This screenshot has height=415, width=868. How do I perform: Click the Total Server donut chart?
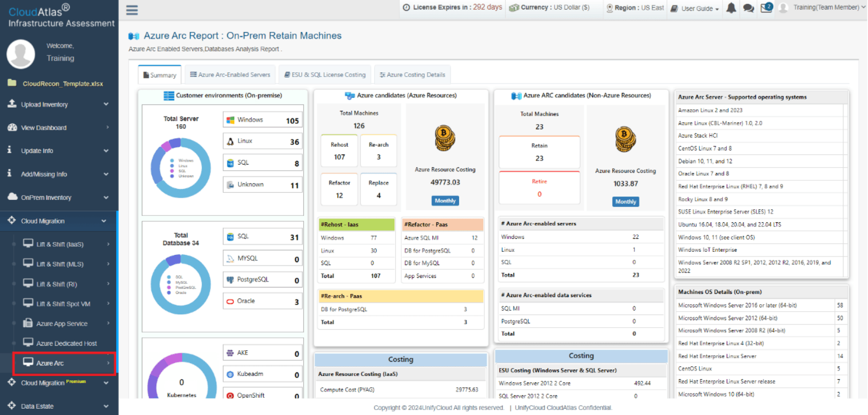pos(181,168)
